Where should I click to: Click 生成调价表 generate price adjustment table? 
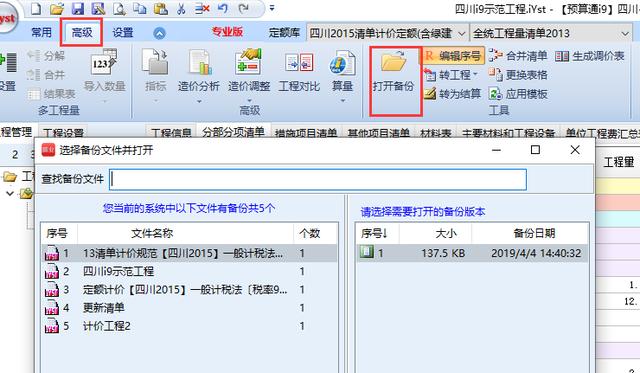[590, 56]
